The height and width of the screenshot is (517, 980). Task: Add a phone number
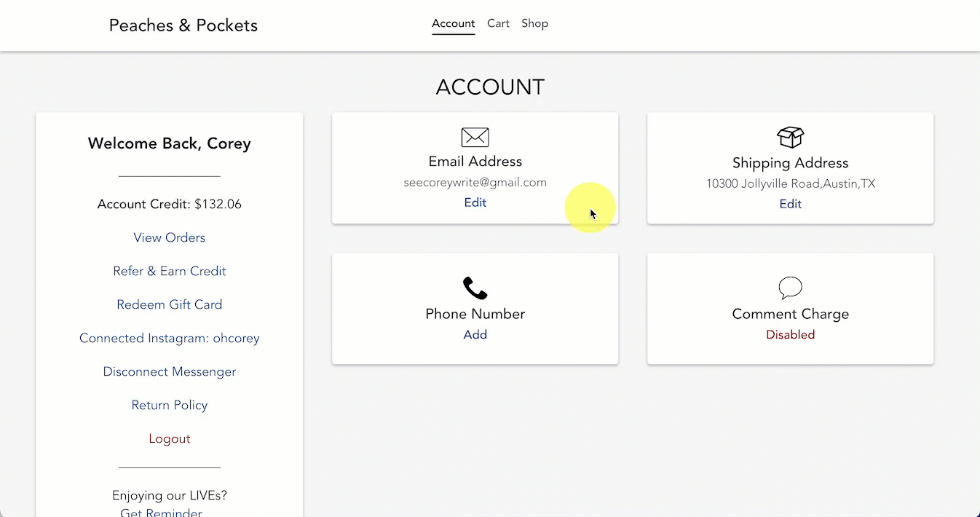click(475, 335)
